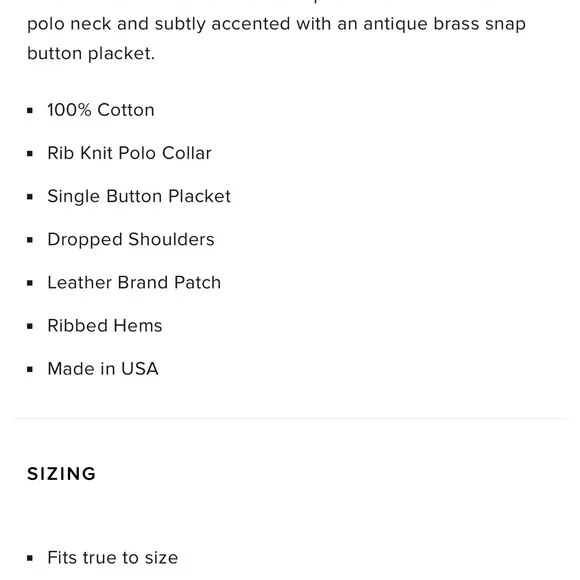Click the bullet before 'Fits true to size'
580x580 pixels.
pos(30,558)
